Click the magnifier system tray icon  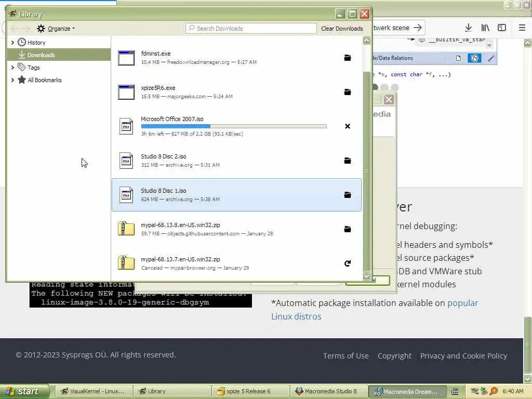pos(494,392)
